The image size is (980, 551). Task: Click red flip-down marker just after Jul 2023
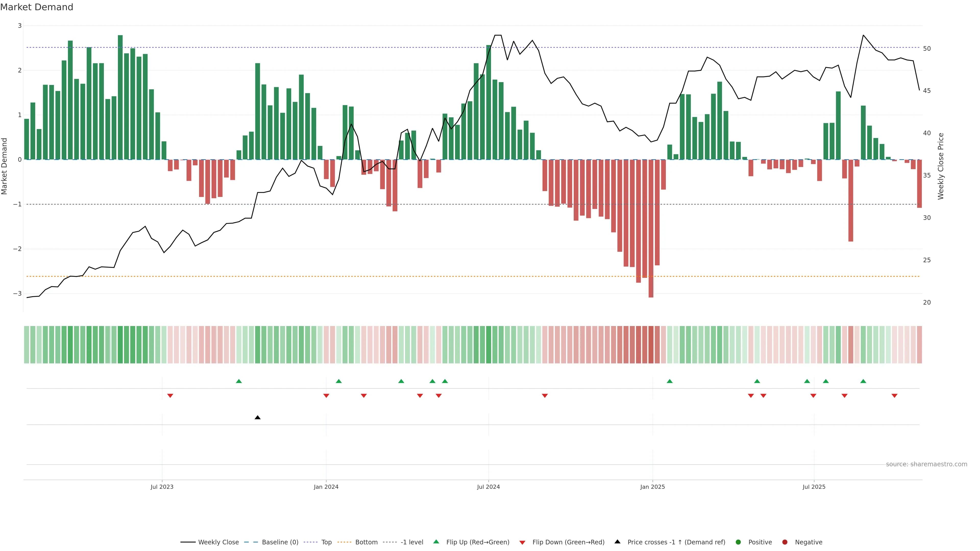coord(170,396)
